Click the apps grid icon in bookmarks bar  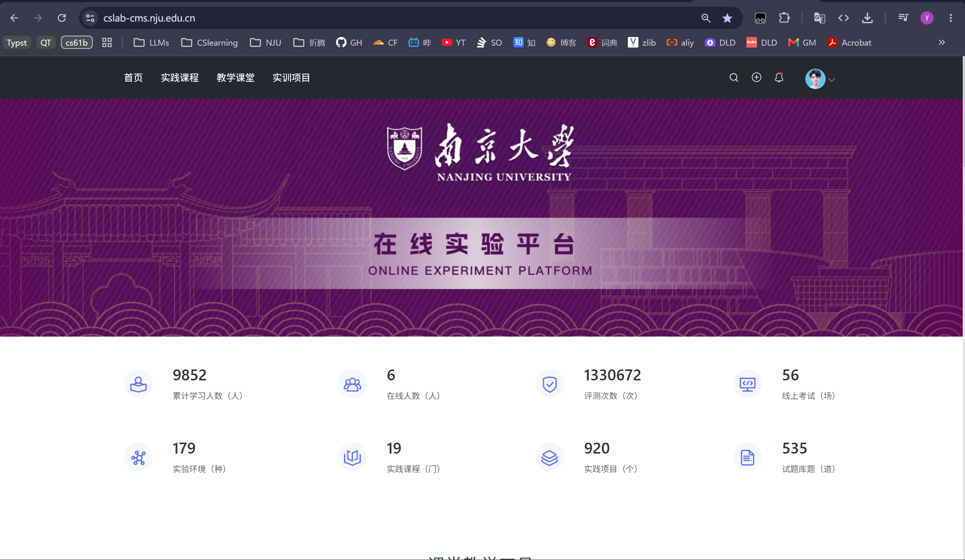pos(107,43)
